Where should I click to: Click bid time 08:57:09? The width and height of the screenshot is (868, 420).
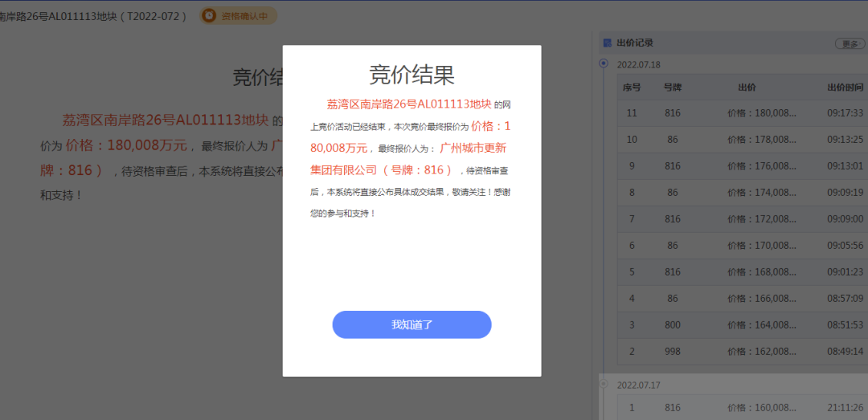click(x=845, y=299)
